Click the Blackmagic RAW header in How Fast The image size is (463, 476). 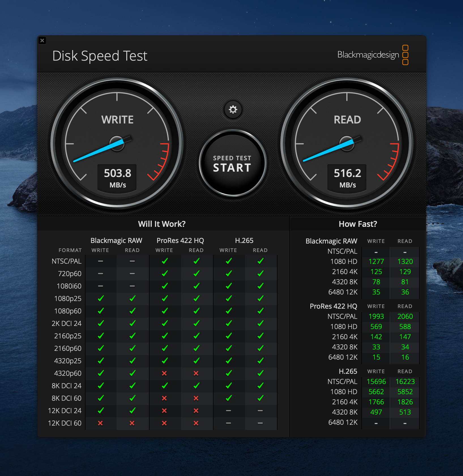[331, 241]
